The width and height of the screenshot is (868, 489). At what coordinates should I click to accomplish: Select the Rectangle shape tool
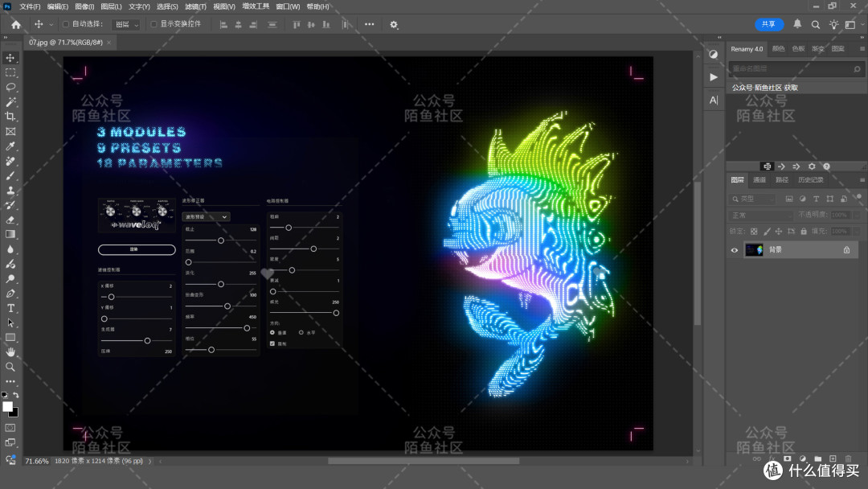(x=10, y=337)
